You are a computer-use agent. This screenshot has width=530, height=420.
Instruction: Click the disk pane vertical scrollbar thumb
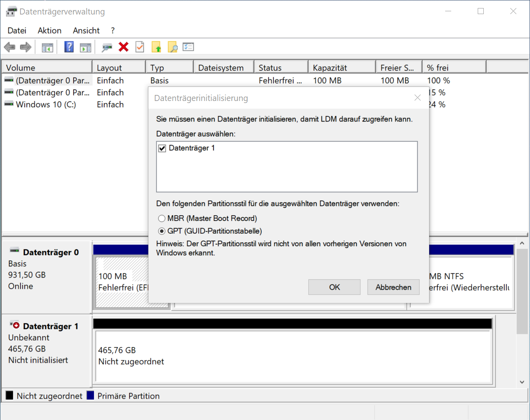[x=522, y=292]
